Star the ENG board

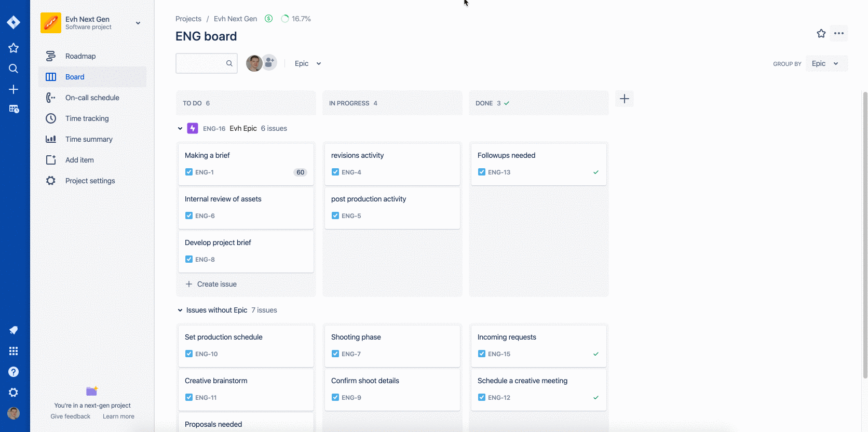tap(821, 34)
